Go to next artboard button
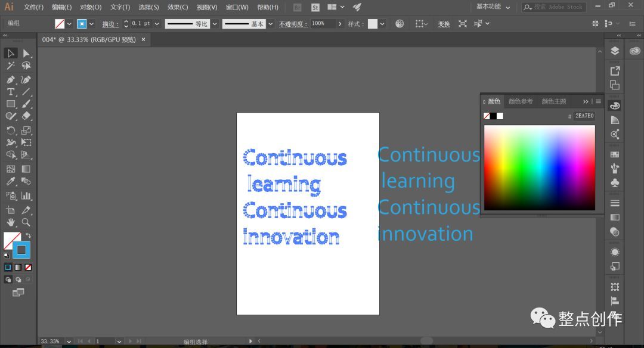Image resolution: width=644 pixels, height=348 pixels. pyautogui.click(x=131, y=341)
